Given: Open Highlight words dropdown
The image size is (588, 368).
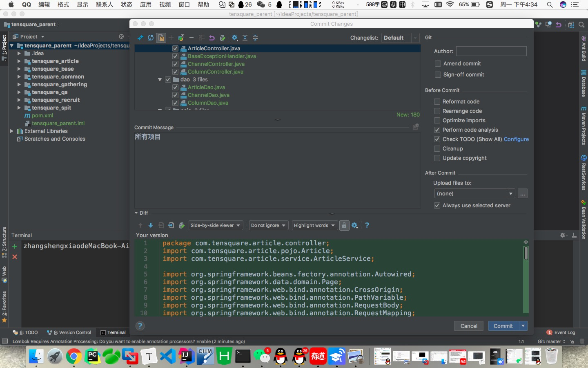Looking at the screenshot, I should [314, 225].
